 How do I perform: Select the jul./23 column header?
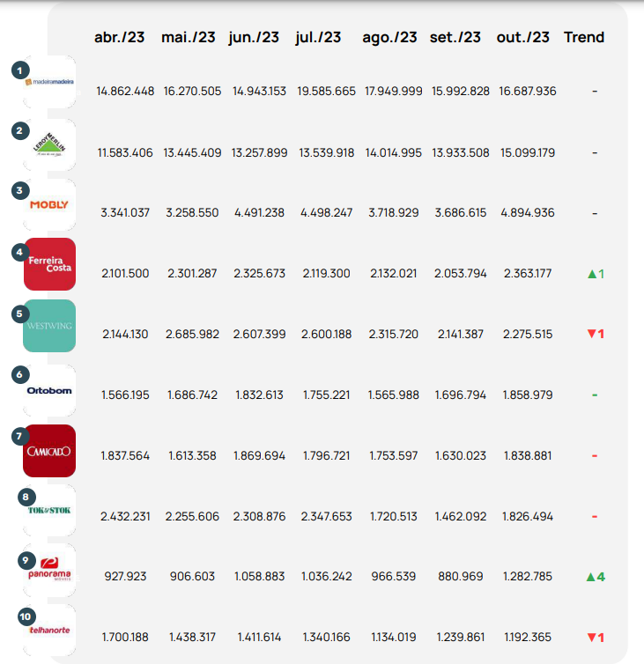pyautogui.click(x=318, y=37)
